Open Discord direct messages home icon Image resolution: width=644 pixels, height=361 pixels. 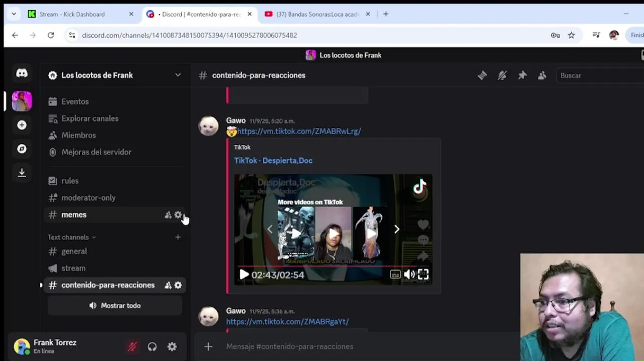tap(22, 74)
